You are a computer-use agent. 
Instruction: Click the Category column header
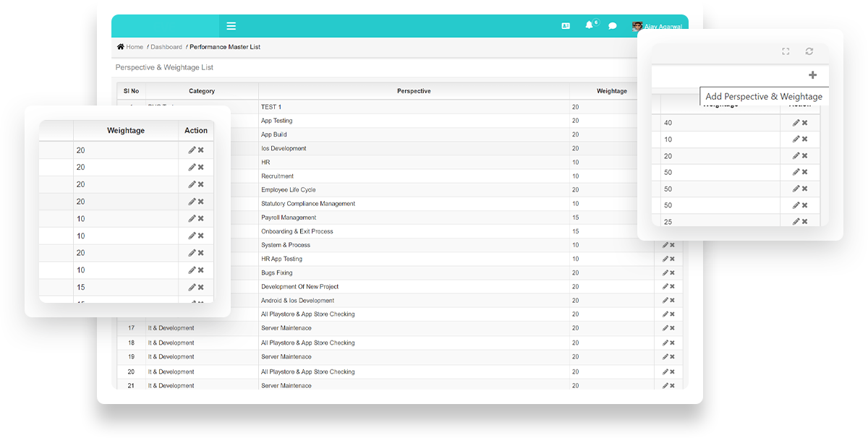point(202,91)
